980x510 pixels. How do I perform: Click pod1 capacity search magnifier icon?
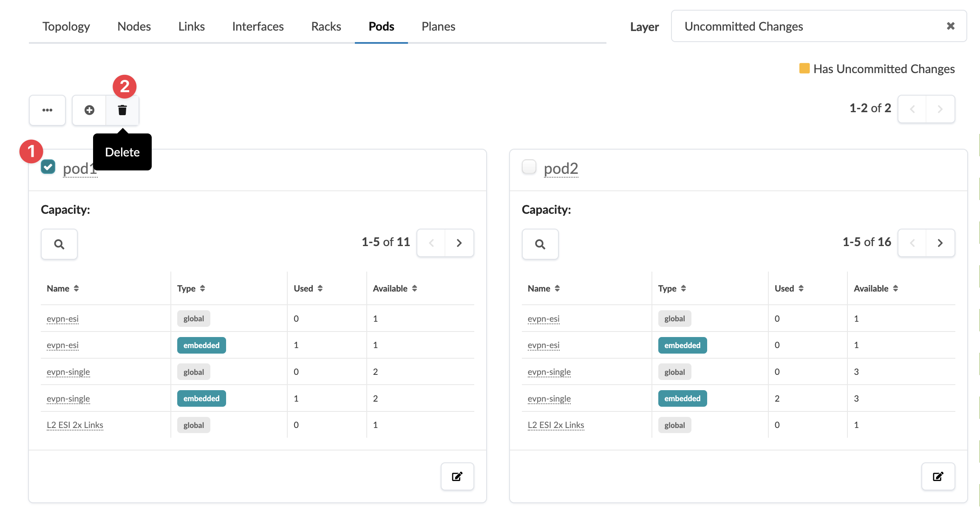pos(59,244)
